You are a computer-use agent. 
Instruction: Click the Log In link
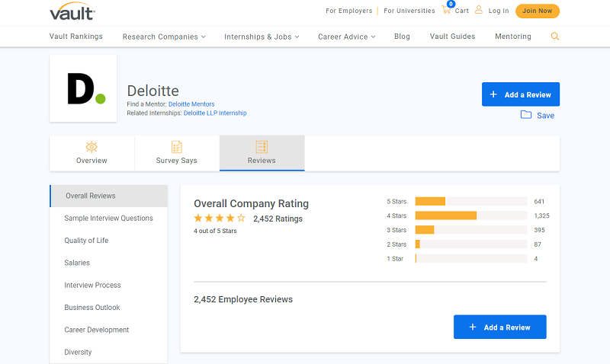point(499,11)
